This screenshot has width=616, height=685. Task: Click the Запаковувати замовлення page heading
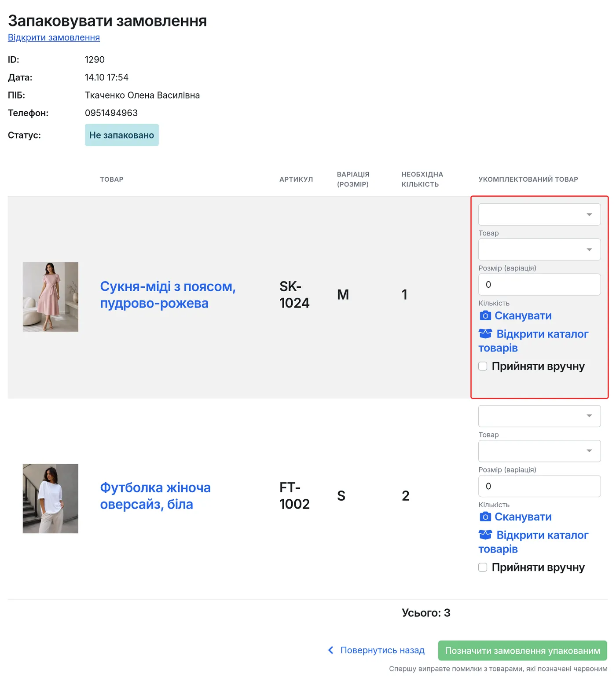tap(107, 21)
